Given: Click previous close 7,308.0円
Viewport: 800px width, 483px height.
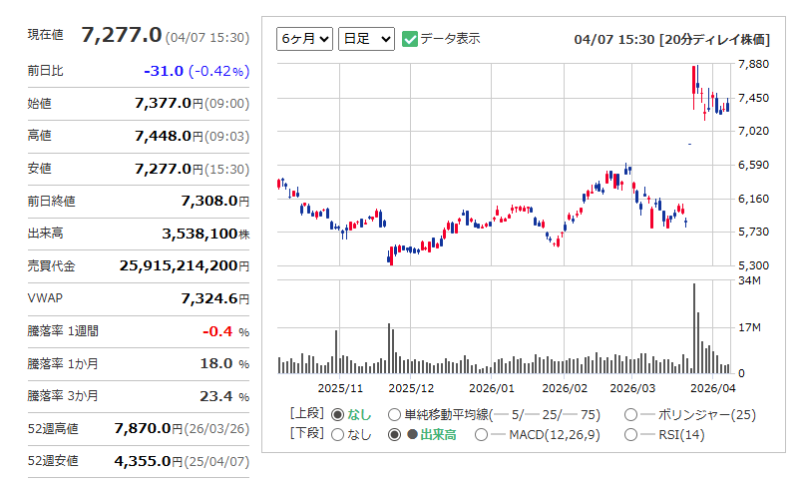Looking at the screenshot, I should point(215,201).
